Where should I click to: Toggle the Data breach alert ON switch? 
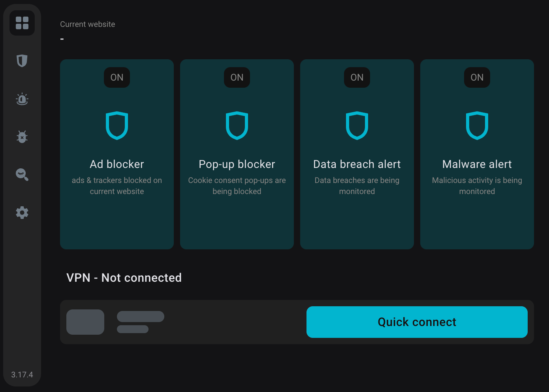coord(357,77)
